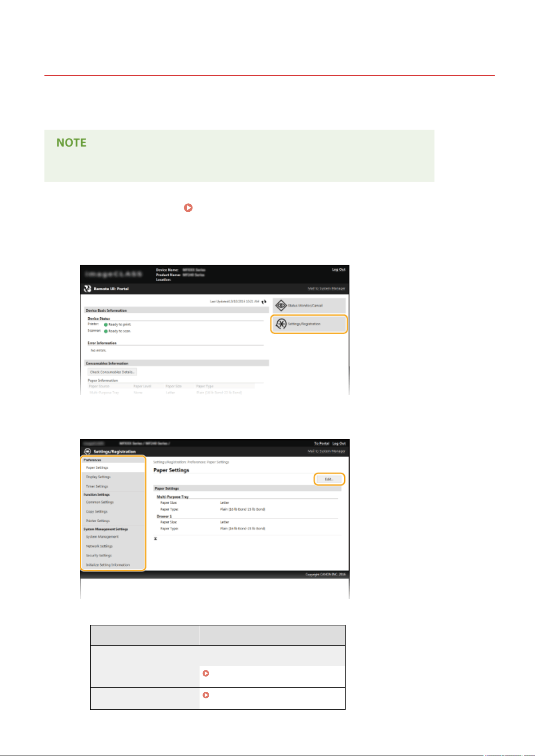Click the Remote UI: Portal logo icon
Viewport: 535px width, 756px height.
click(x=88, y=288)
